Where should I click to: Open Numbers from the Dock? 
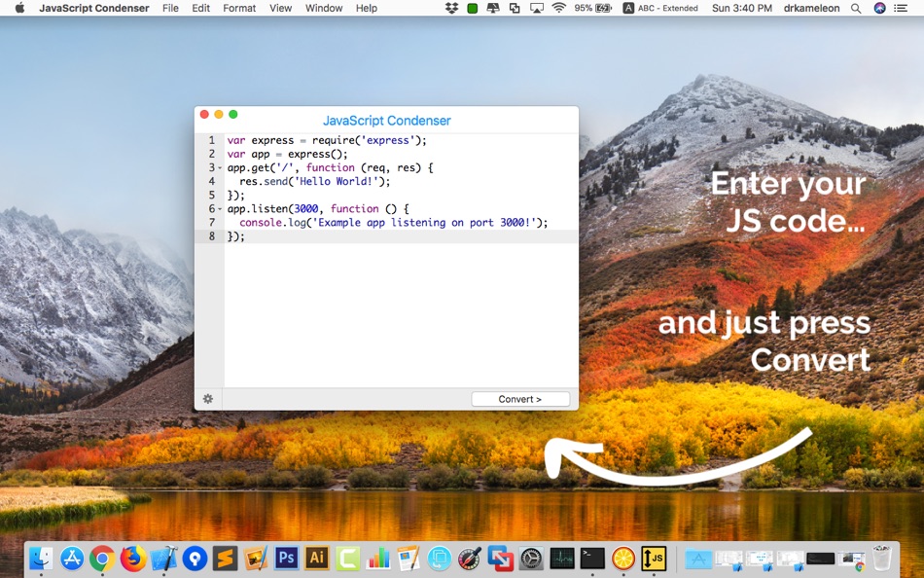(x=378, y=558)
